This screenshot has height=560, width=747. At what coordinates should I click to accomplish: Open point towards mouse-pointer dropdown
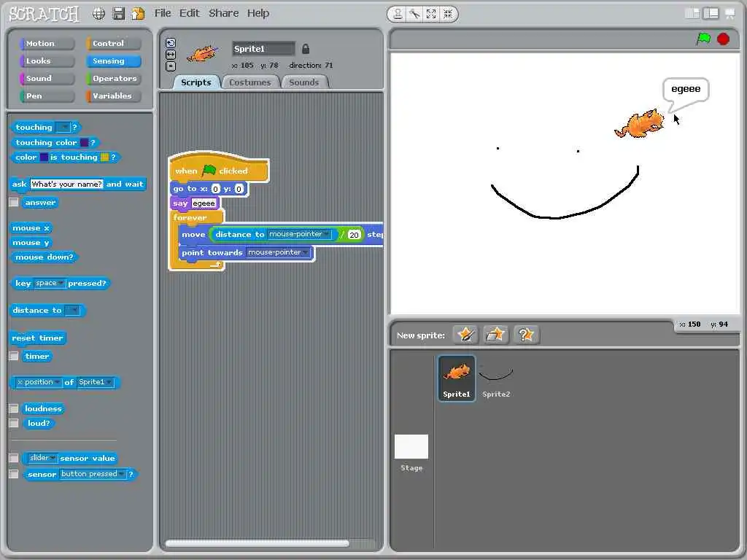tap(278, 252)
